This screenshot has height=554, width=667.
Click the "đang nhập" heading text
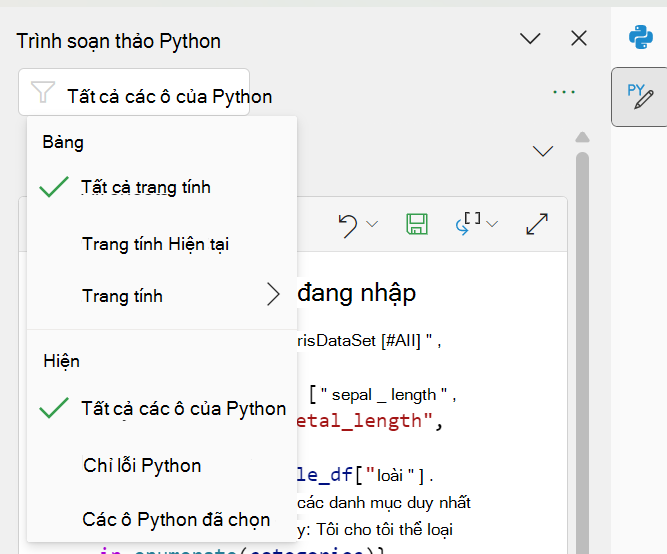(x=356, y=294)
